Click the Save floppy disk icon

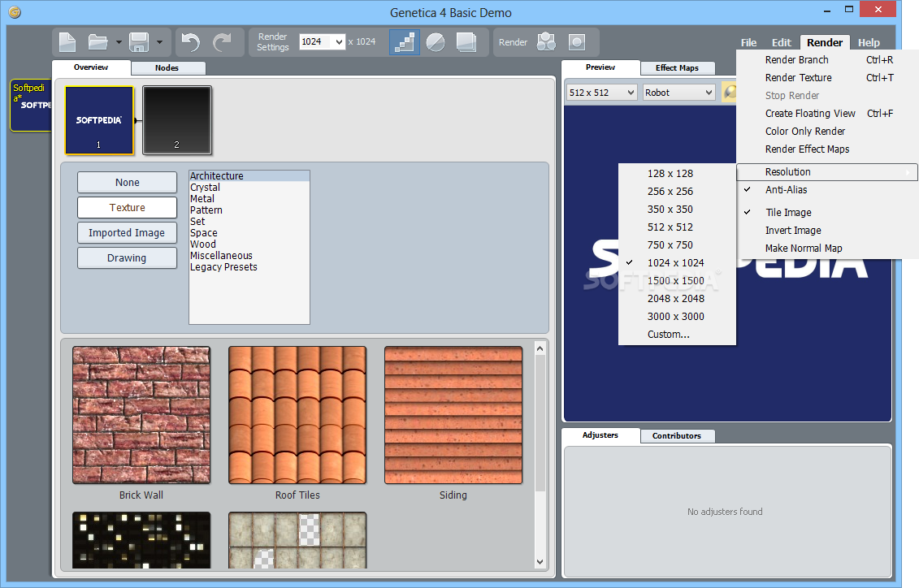139,42
